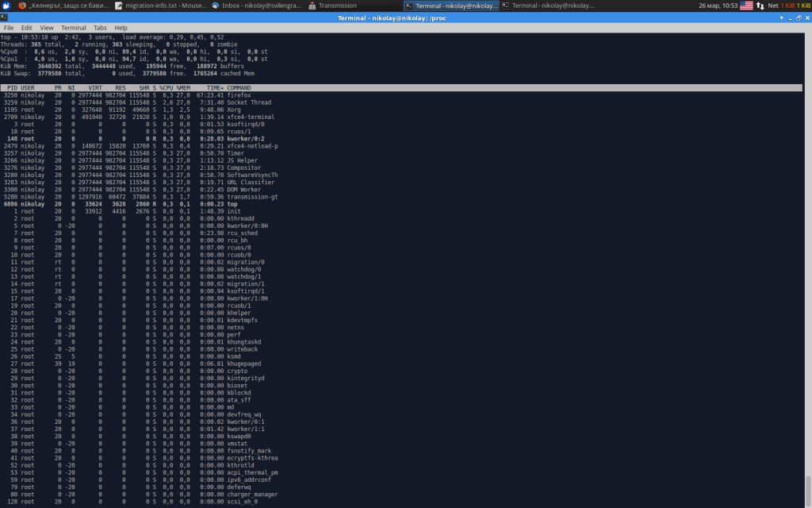The width and height of the screenshot is (812, 508).
Task: Open the Help menu
Action: click(x=121, y=28)
